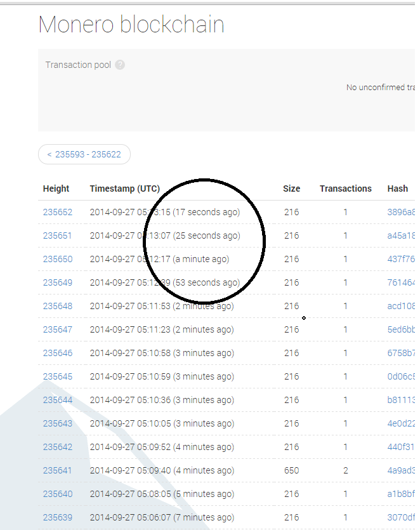Open block hash starting 437f76
This screenshot has height=530, width=420.
coord(401,259)
